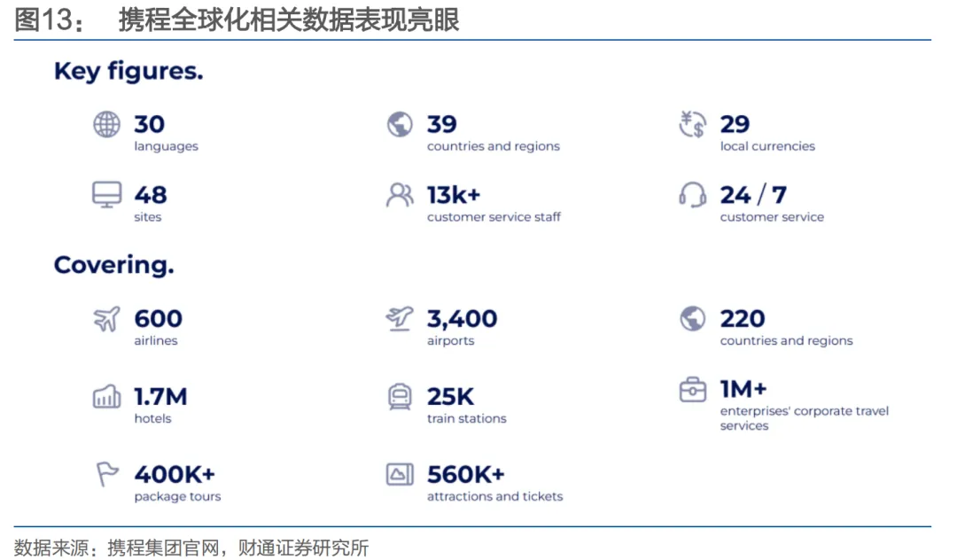Click the picture frame icon beside 560K+ attractions

tap(400, 474)
